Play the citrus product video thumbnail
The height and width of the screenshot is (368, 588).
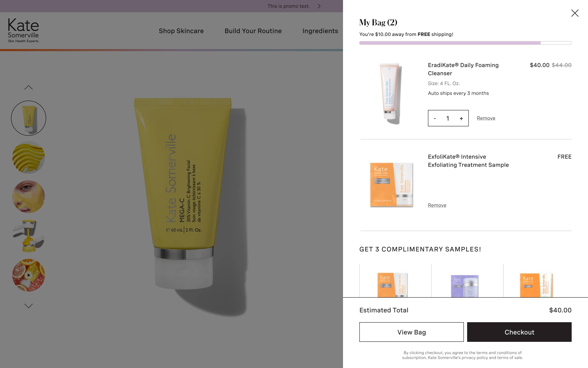click(29, 275)
